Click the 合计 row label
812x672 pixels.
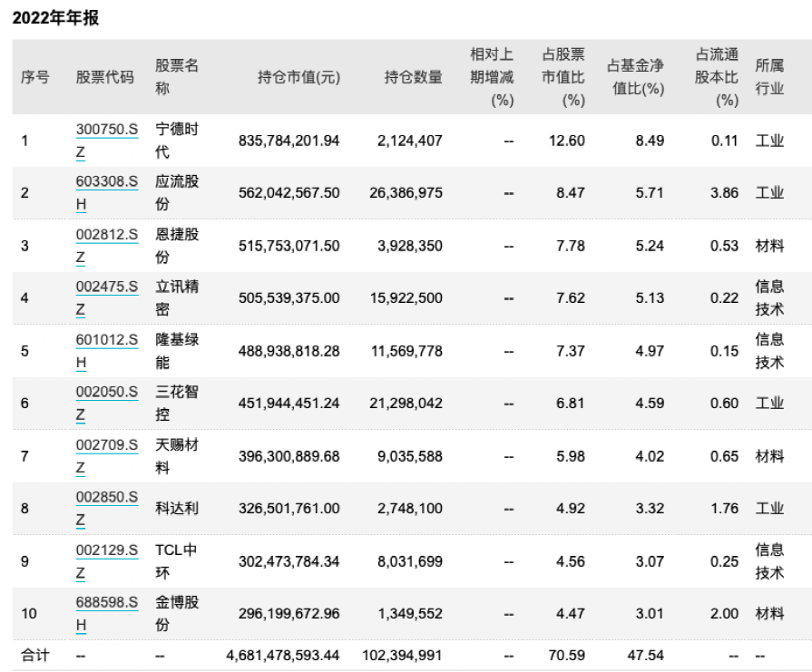(x=34, y=656)
